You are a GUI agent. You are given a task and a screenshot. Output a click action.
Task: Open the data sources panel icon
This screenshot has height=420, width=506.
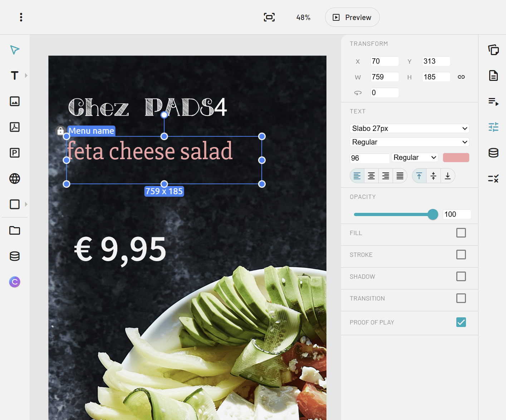[x=493, y=153]
